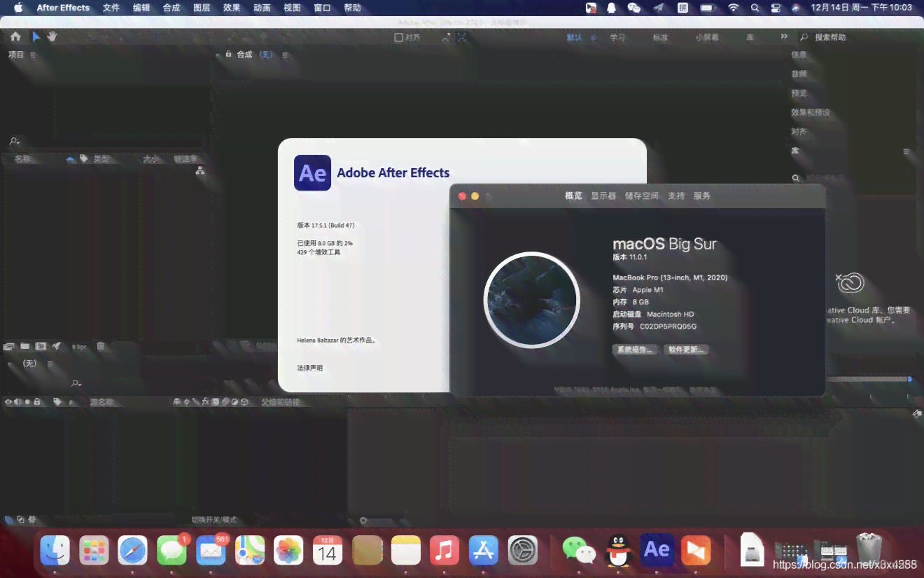
Task: Switch to 储存空间 tab in About This Mac
Action: [x=642, y=196]
